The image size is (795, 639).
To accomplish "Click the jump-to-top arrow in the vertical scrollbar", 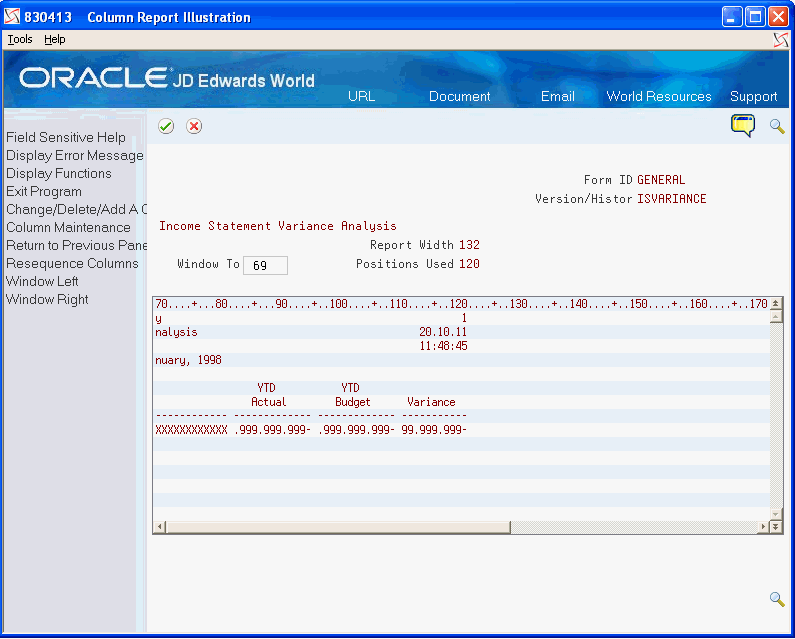I will coord(776,304).
